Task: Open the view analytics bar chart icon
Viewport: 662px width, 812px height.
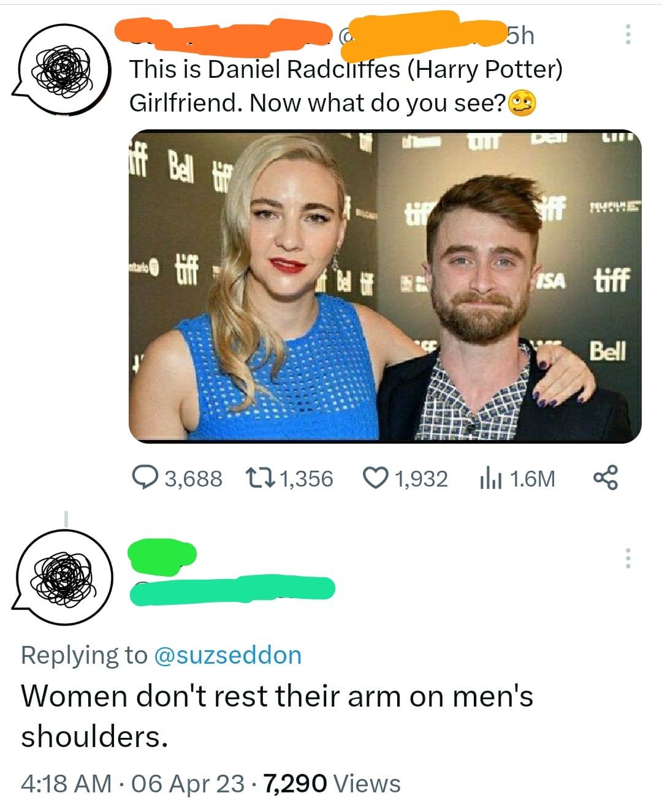Action: coord(490,478)
